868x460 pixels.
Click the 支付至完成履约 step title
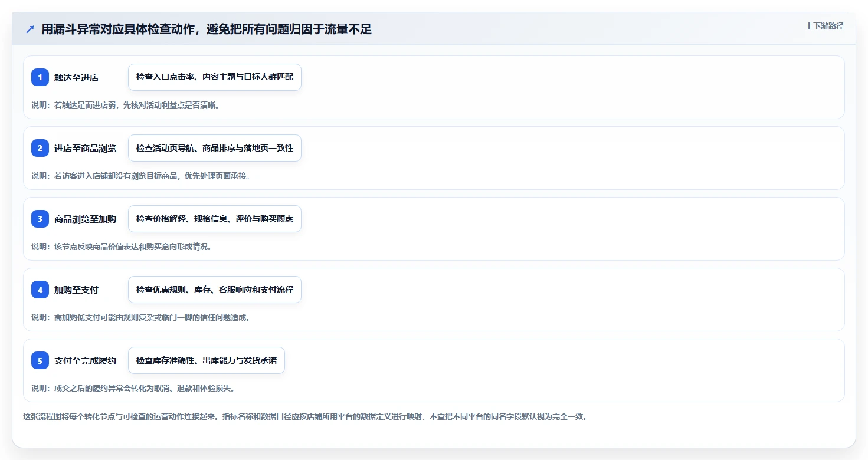(85, 360)
